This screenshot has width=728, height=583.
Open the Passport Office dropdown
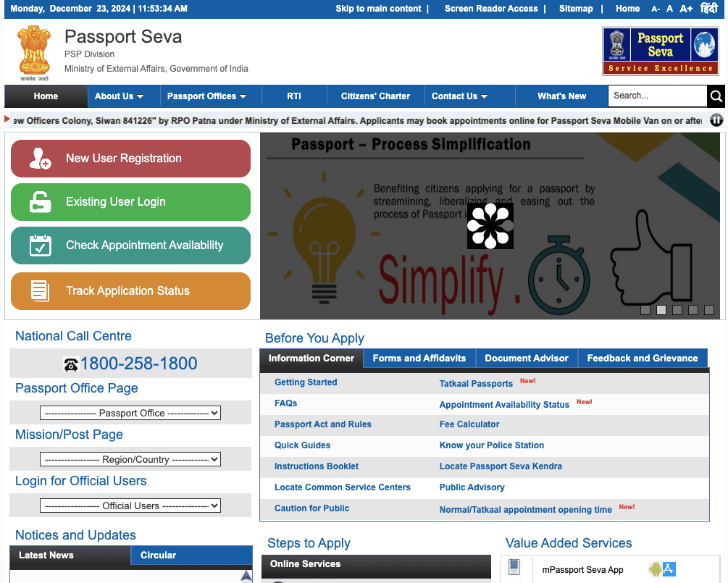click(x=130, y=413)
